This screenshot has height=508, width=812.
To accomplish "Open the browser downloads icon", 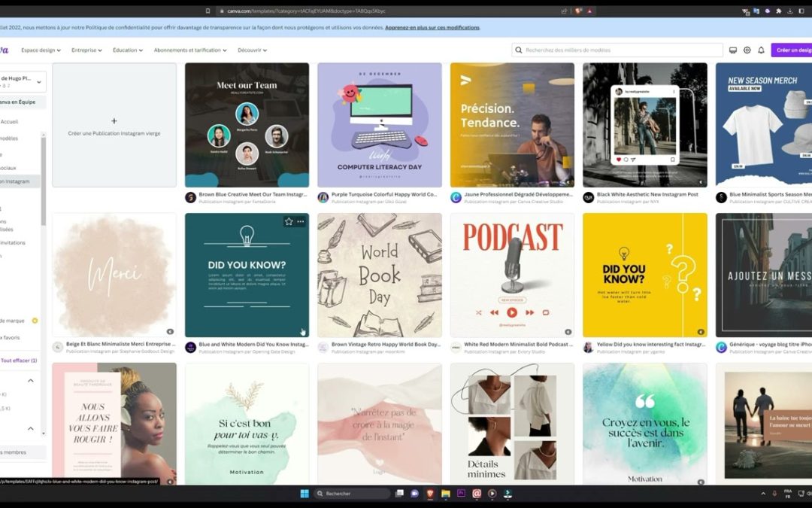I will (790, 11).
